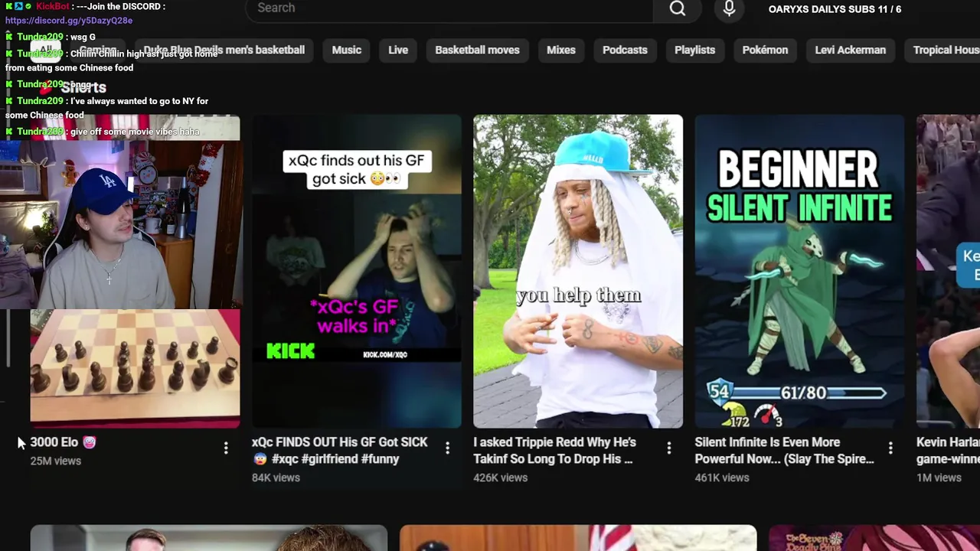Click the search magnifier button
Screen dimensions: 980x551
coord(677,8)
